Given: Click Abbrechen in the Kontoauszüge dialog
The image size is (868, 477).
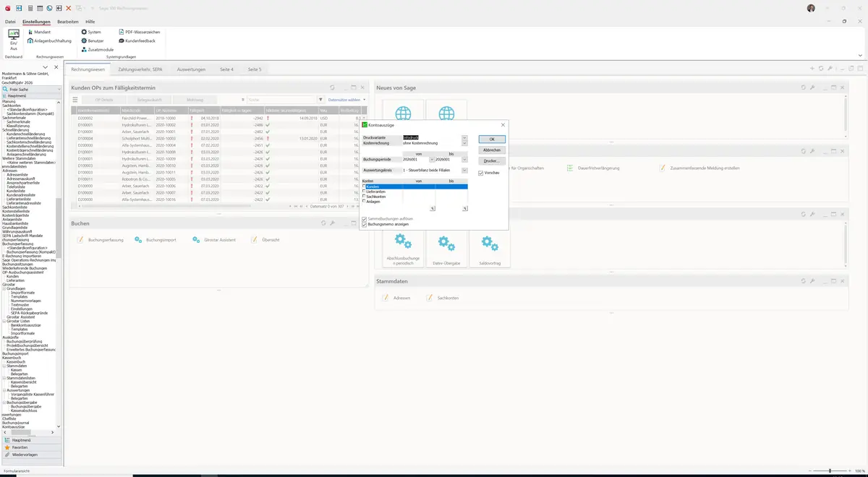Looking at the screenshot, I should point(492,150).
